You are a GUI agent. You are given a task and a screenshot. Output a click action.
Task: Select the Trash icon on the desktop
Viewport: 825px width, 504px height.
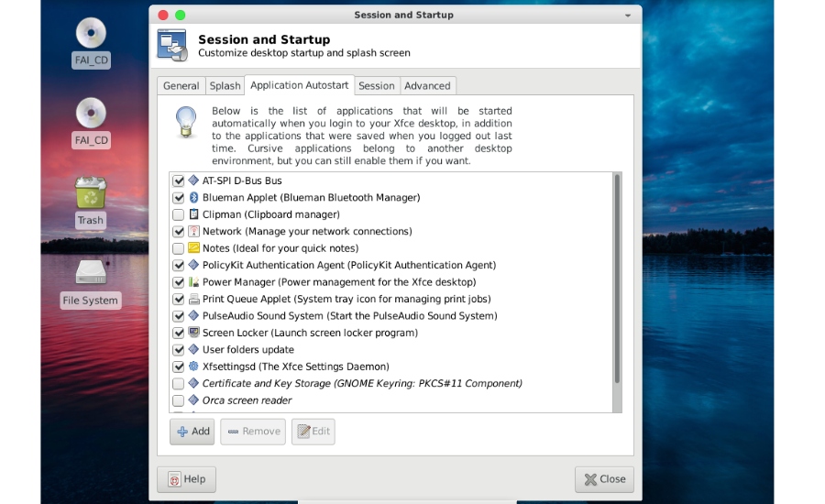[91, 192]
